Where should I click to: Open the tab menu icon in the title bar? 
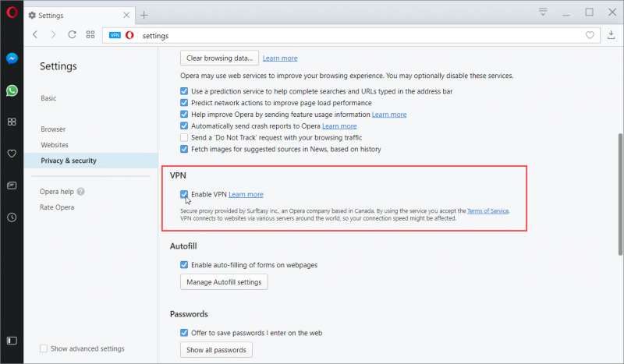[x=543, y=12]
